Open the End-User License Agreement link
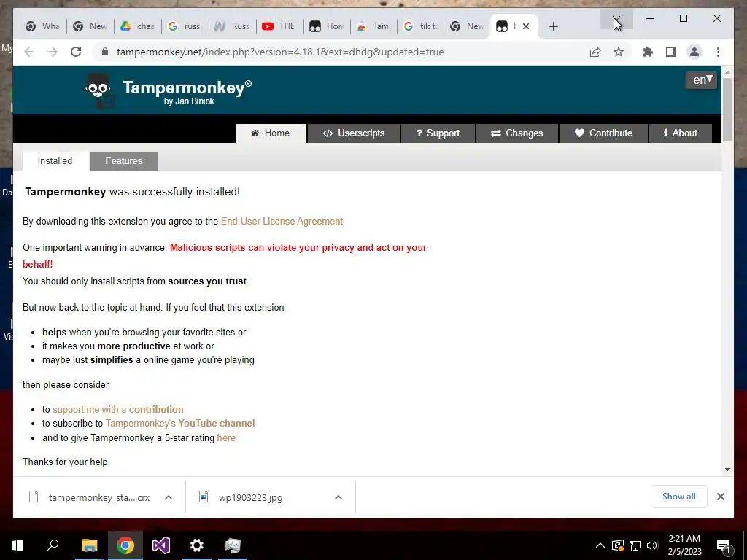This screenshot has width=747, height=560. pos(282,222)
